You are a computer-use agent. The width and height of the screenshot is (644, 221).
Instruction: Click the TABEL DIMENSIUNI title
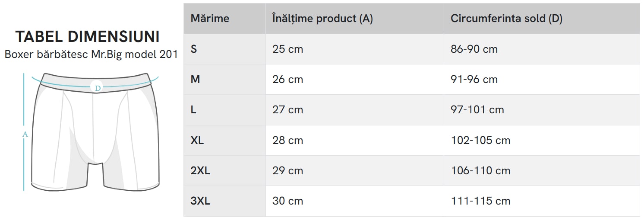click(x=88, y=37)
